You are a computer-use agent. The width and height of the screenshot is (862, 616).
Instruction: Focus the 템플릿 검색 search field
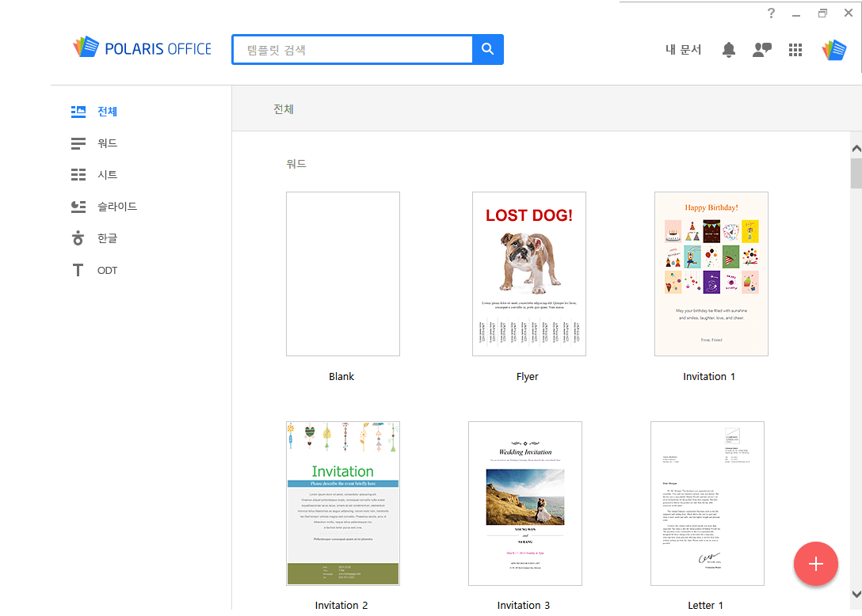[x=353, y=49]
